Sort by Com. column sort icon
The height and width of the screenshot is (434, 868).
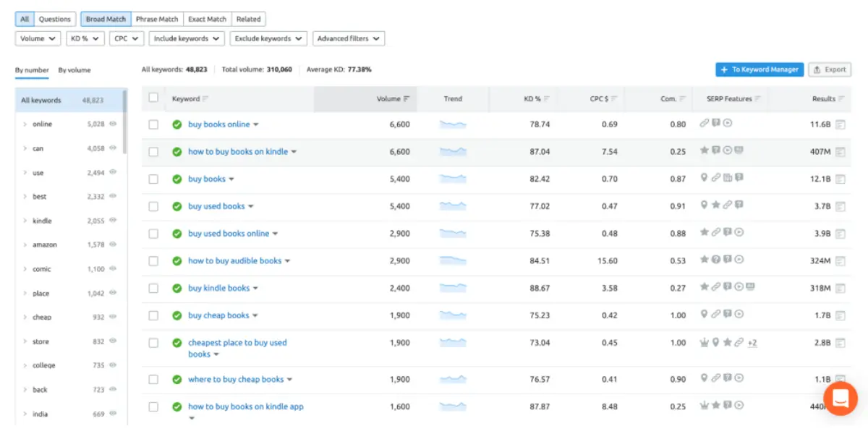coord(682,99)
